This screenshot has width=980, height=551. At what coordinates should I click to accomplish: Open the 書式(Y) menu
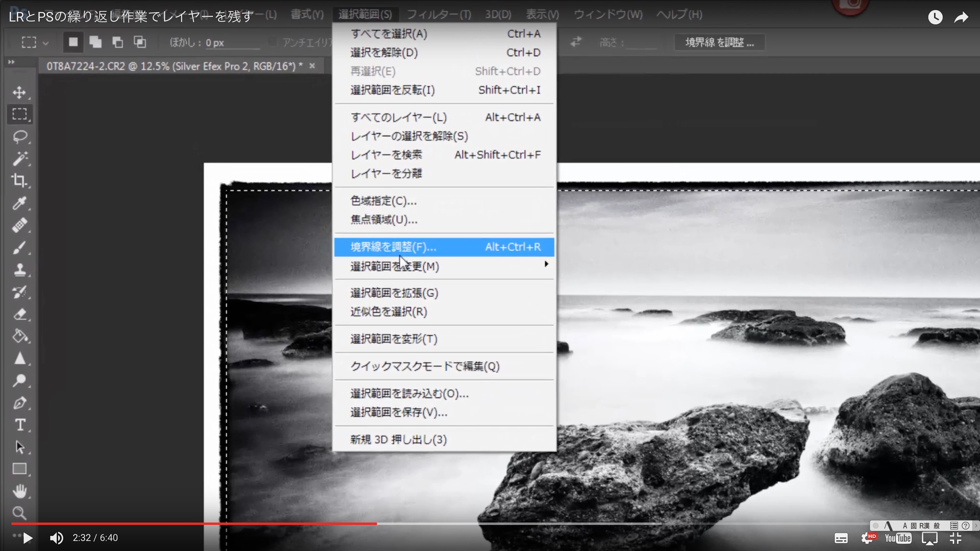click(x=307, y=14)
